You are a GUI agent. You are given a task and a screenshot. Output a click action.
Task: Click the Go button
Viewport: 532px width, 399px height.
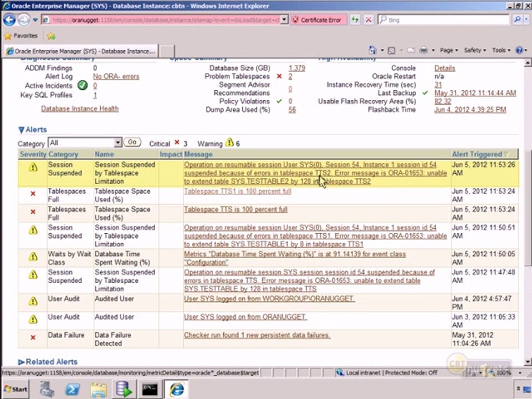pos(132,142)
